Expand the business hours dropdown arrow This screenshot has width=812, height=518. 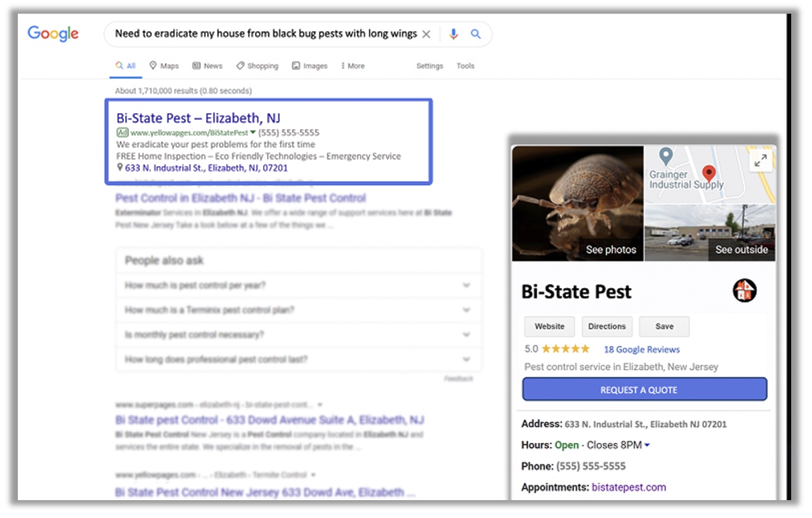(647, 445)
